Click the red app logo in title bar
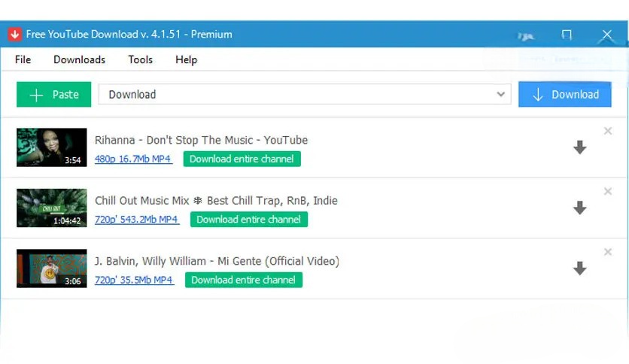629x364 pixels. [14, 34]
